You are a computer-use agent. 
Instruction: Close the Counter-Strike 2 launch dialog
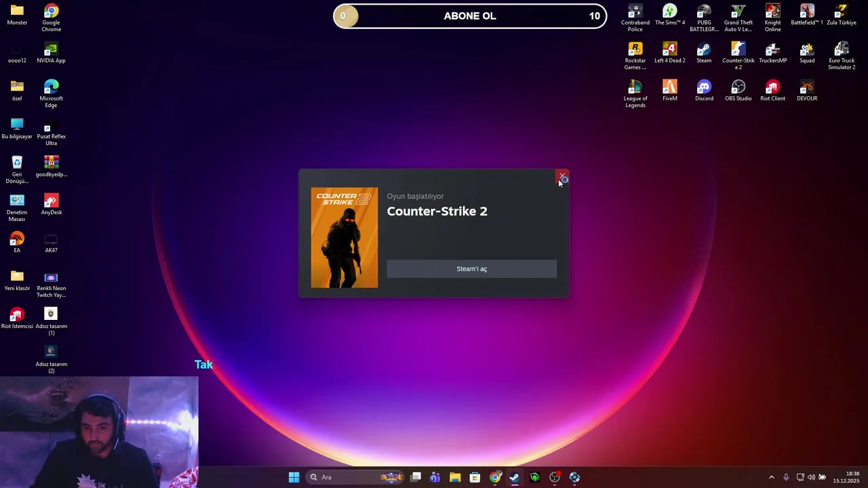(x=562, y=177)
